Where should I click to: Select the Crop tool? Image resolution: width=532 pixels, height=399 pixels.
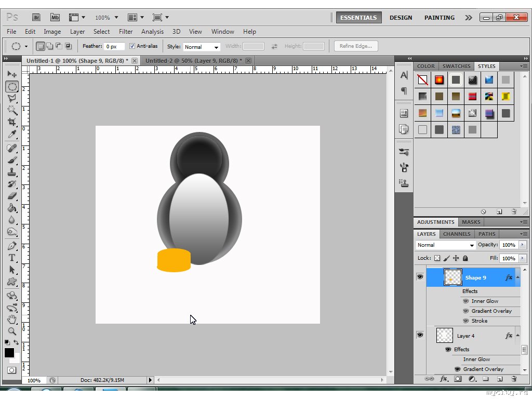pos(12,122)
